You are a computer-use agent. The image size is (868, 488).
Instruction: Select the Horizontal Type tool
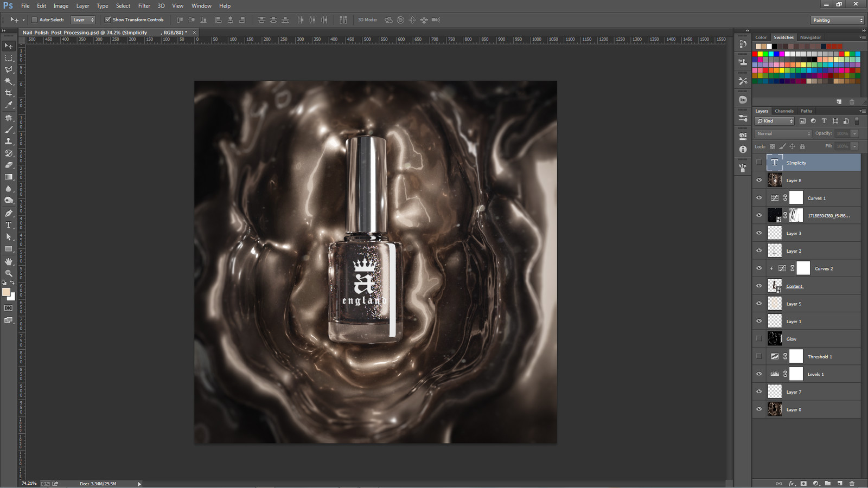[9, 225]
